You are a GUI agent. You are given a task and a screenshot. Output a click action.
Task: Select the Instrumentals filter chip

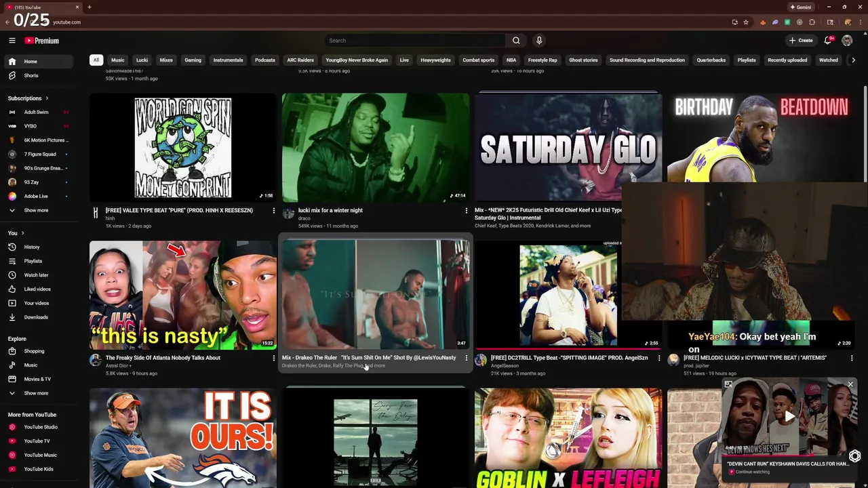click(228, 60)
